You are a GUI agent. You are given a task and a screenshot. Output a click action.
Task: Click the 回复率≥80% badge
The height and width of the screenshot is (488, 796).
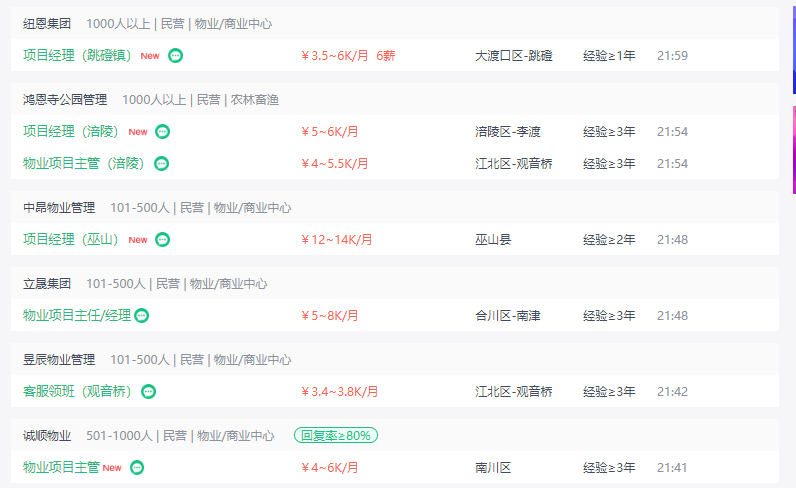pyautogui.click(x=336, y=435)
